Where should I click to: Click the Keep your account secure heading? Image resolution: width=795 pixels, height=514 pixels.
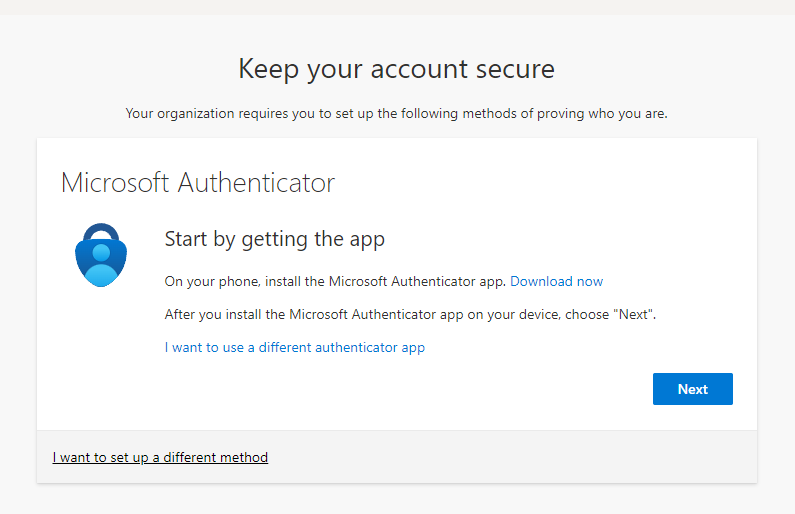point(396,69)
